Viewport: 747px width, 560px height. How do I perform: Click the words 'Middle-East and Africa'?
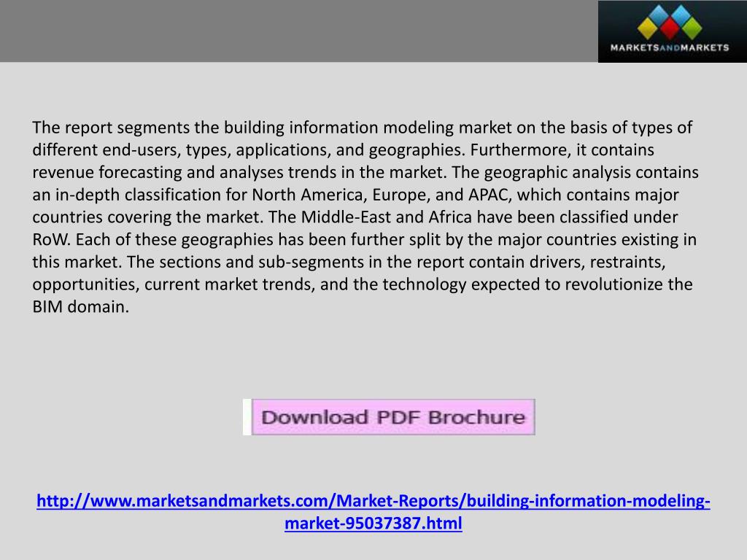click(x=387, y=217)
